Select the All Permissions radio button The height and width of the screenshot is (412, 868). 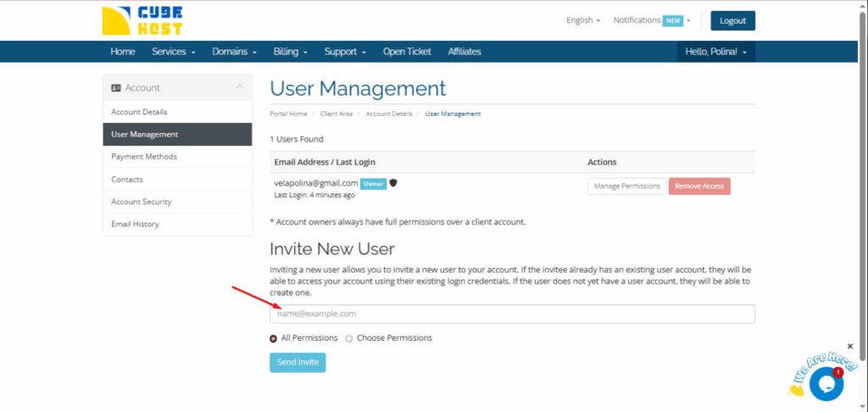[x=273, y=338]
